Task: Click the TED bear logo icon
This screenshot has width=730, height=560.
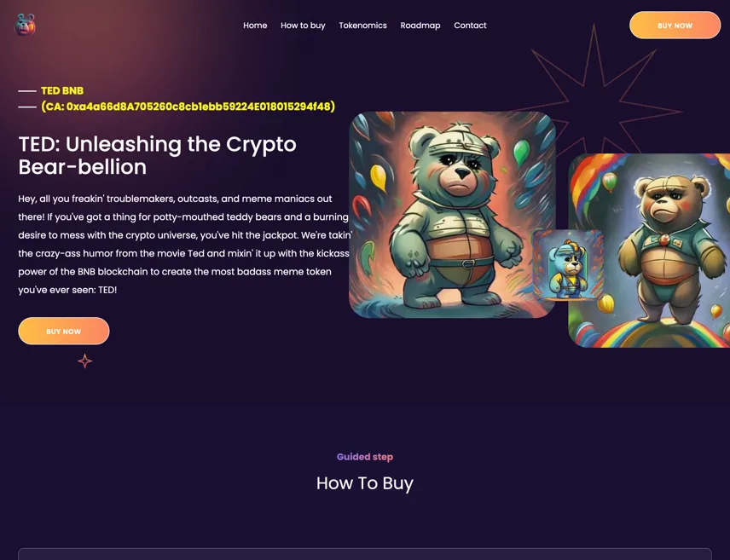Action: pos(25,25)
